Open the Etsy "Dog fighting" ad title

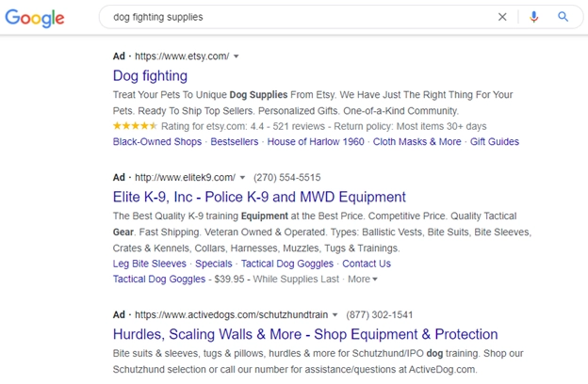[x=150, y=76]
